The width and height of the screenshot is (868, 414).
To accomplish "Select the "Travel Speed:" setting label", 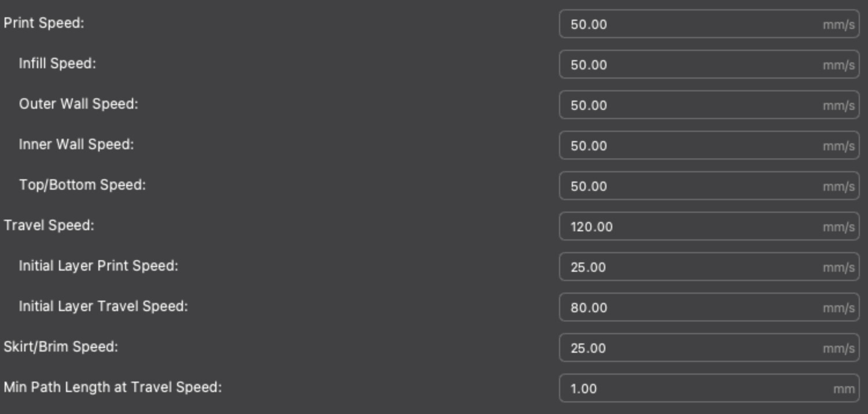I will click(49, 226).
